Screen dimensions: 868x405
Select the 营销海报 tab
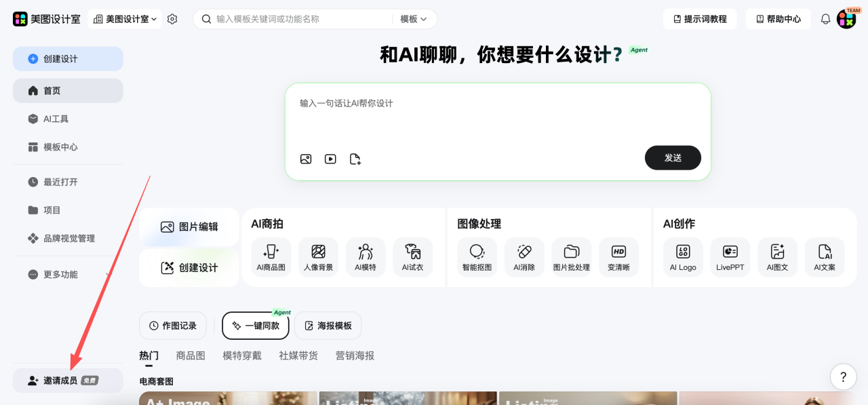(x=355, y=355)
